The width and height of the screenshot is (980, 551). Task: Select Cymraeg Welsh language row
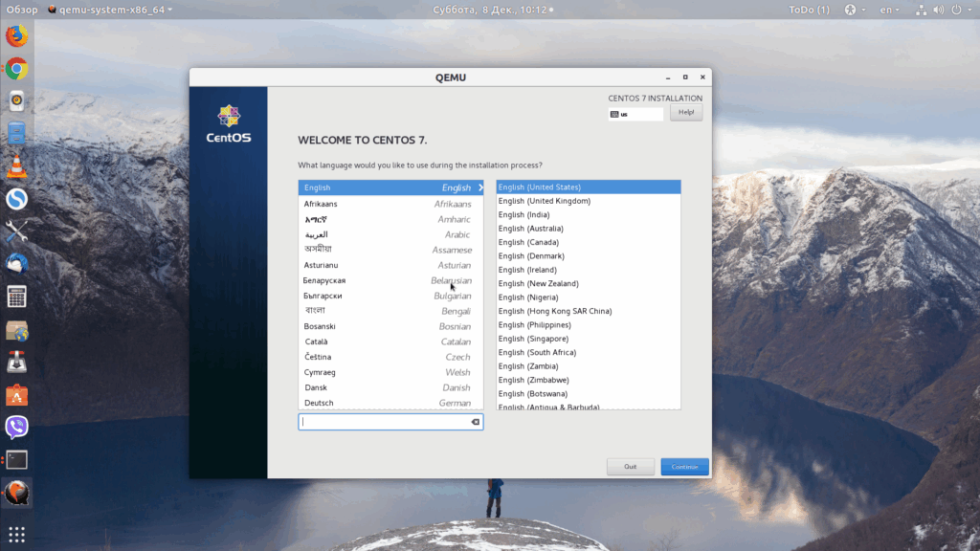(x=390, y=372)
